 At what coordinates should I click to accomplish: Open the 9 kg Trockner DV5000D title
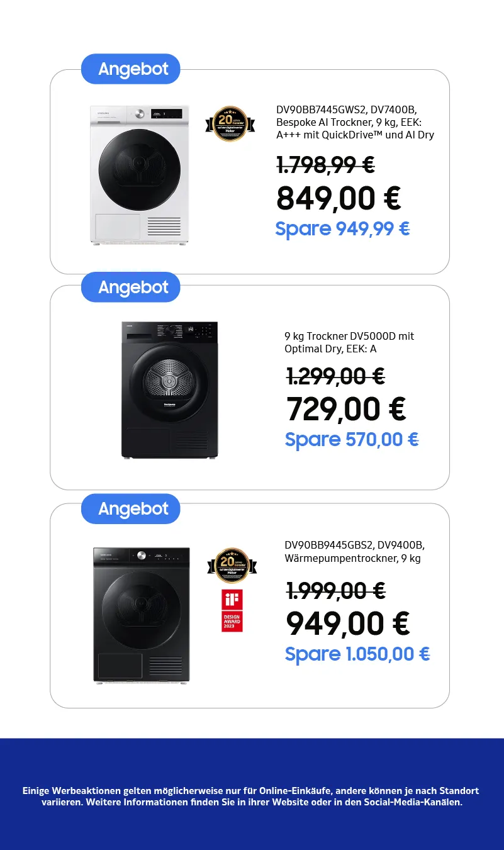(349, 342)
